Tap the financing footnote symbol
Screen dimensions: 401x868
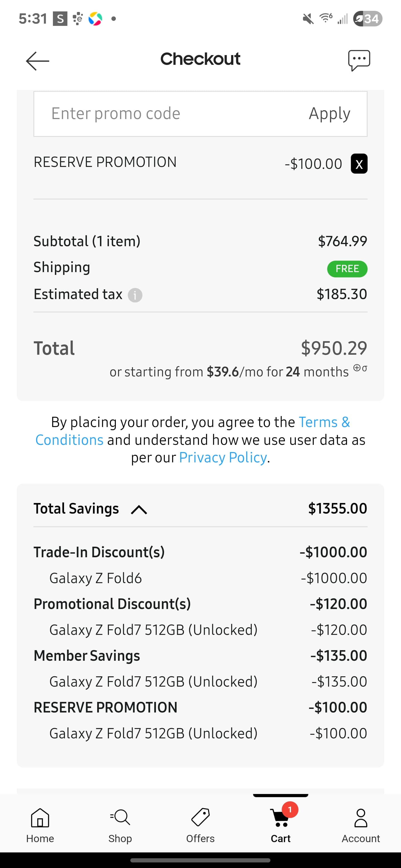(x=360, y=368)
